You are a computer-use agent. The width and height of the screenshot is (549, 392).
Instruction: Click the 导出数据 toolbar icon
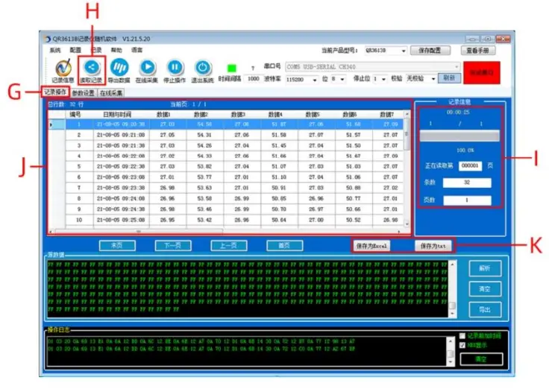119,72
